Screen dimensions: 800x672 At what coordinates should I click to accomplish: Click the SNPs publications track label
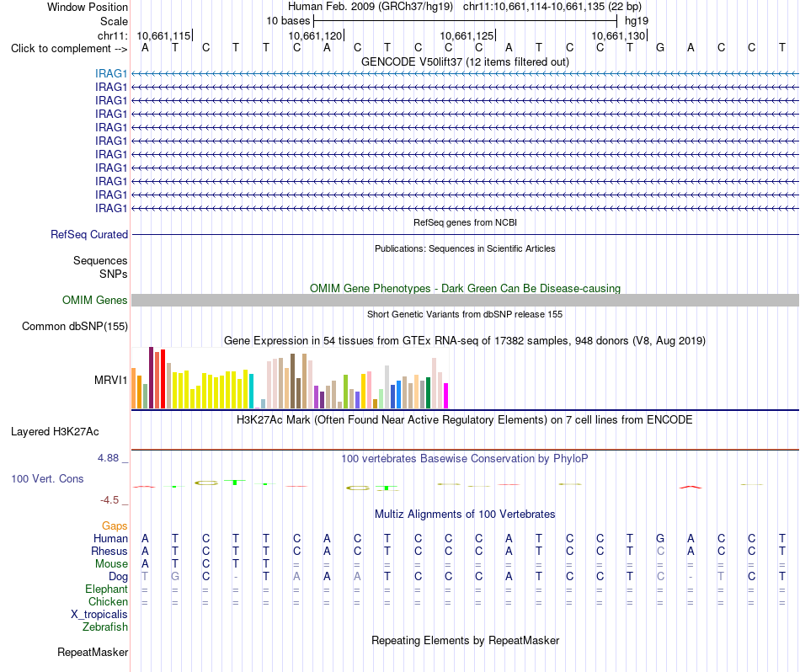tap(114, 274)
